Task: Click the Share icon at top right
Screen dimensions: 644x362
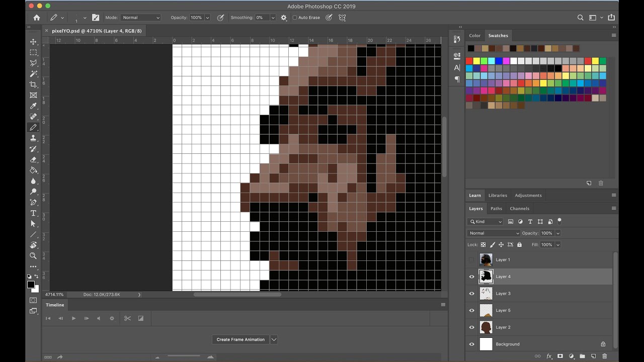Action: 611,18
